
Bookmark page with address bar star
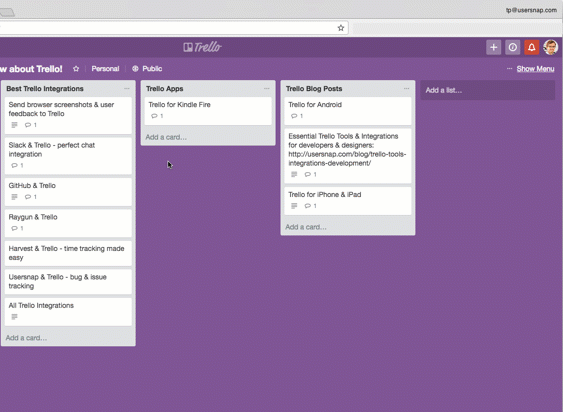tap(341, 28)
